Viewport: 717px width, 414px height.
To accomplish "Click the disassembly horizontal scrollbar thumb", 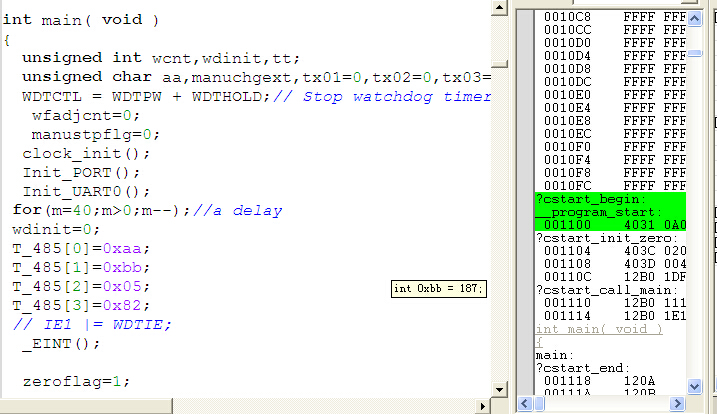I will click(x=539, y=403).
